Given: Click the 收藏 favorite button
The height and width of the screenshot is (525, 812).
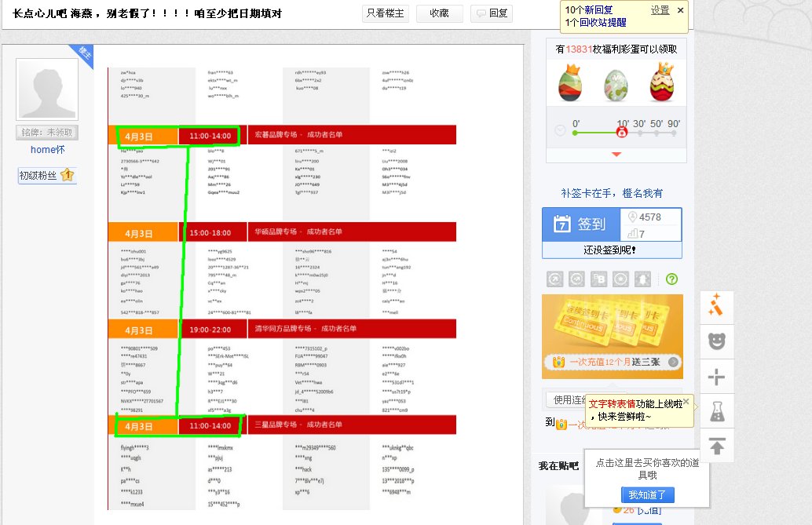Looking at the screenshot, I should tap(439, 13).
